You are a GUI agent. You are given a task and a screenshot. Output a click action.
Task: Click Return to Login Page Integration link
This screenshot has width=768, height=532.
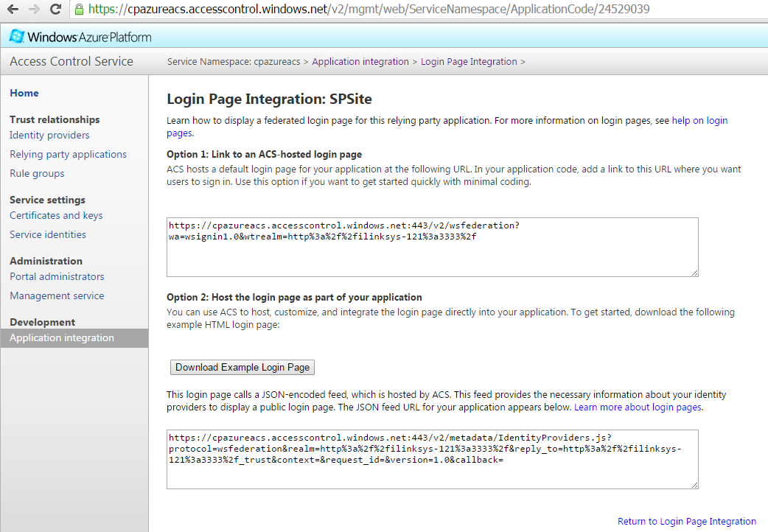point(687,521)
